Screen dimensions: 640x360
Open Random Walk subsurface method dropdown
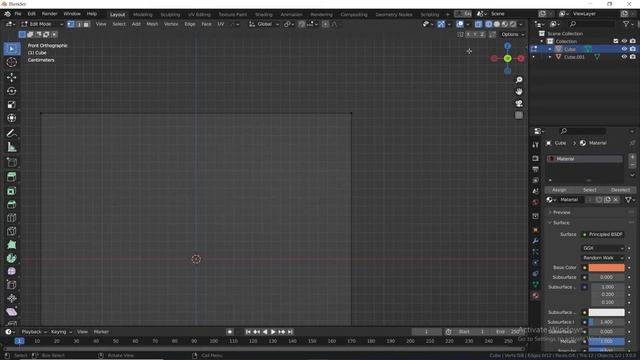coord(602,258)
